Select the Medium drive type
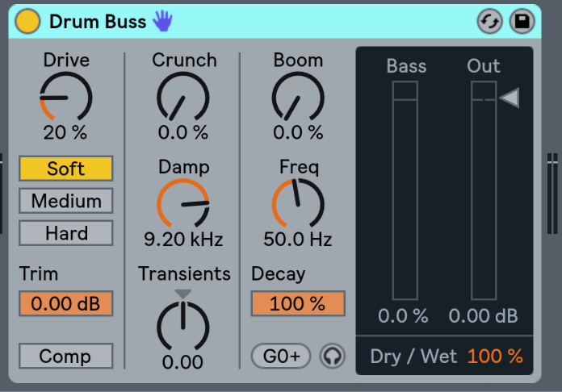 tap(66, 201)
